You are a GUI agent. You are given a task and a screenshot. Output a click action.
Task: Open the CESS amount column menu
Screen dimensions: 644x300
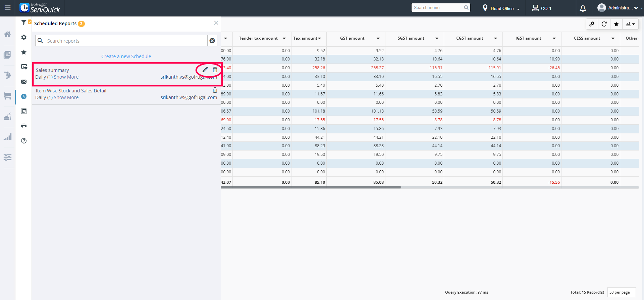tap(613, 38)
